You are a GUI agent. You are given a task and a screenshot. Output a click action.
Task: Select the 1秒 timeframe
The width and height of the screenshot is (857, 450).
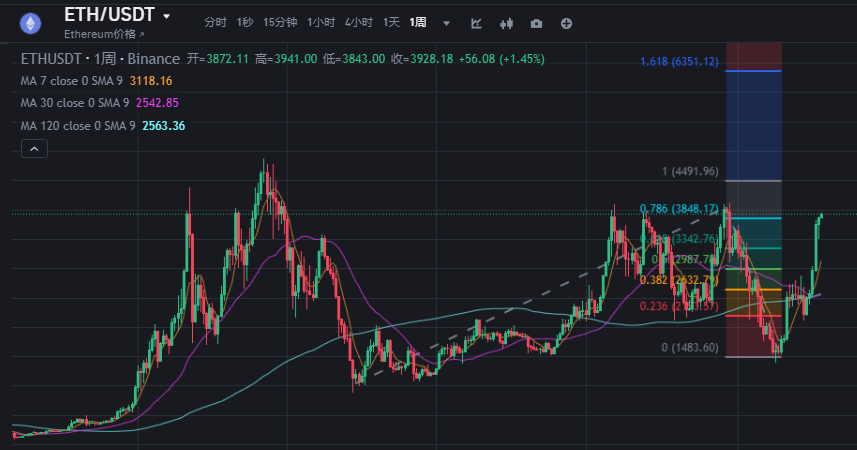click(x=245, y=22)
